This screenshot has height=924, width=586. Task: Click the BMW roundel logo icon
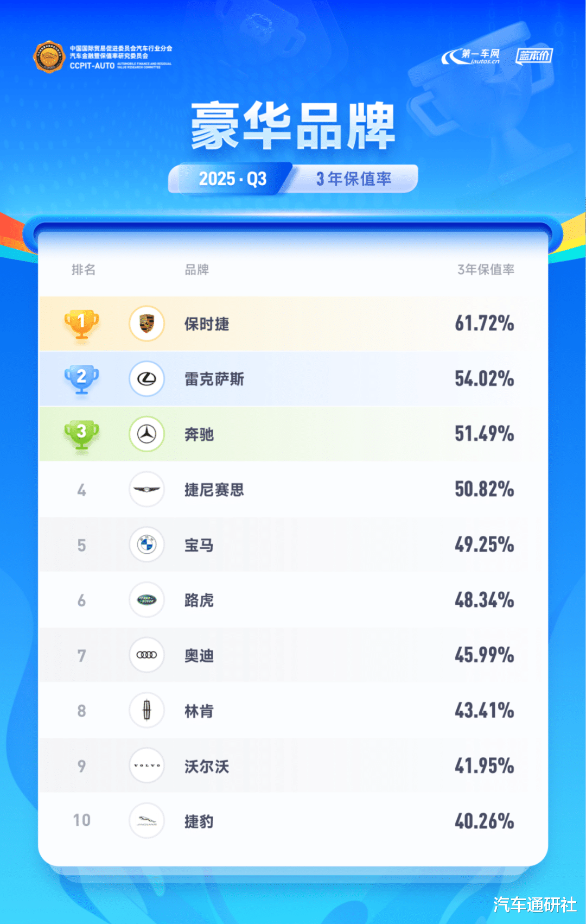pos(146,545)
